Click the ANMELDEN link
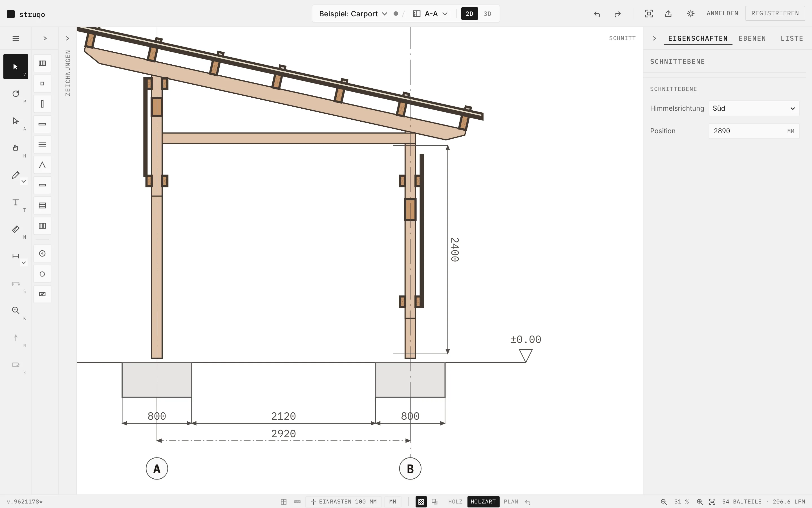The height and width of the screenshot is (508, 812). pos(722,13)
